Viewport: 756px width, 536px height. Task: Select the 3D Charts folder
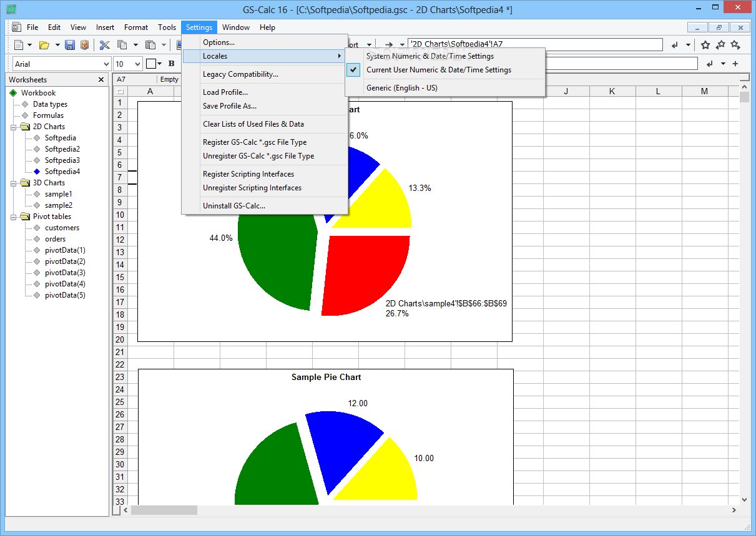click(49, 183)
